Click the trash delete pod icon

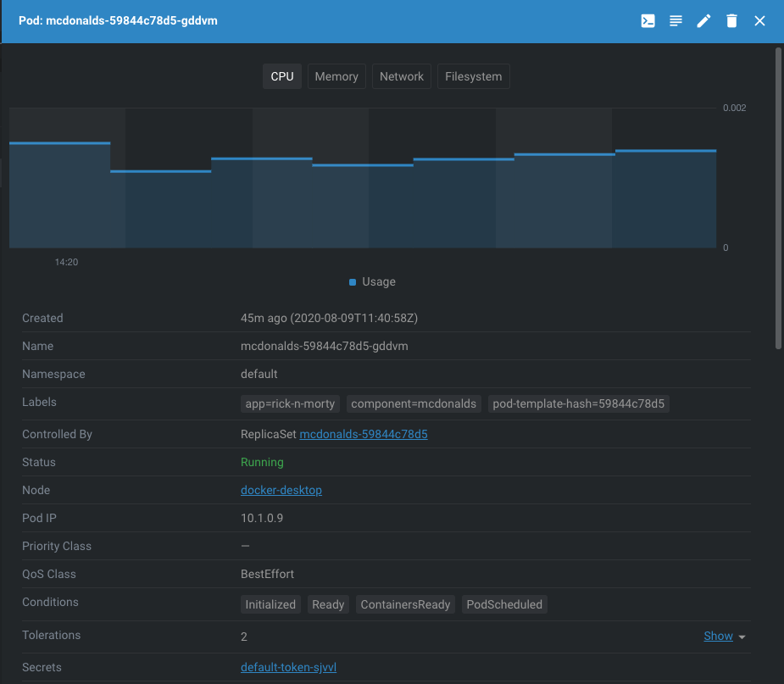coord(731,20)
